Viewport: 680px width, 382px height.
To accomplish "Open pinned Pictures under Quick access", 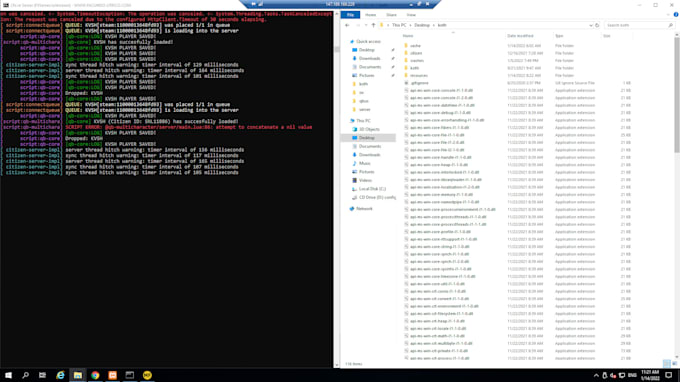I will [x=366, y=75].
